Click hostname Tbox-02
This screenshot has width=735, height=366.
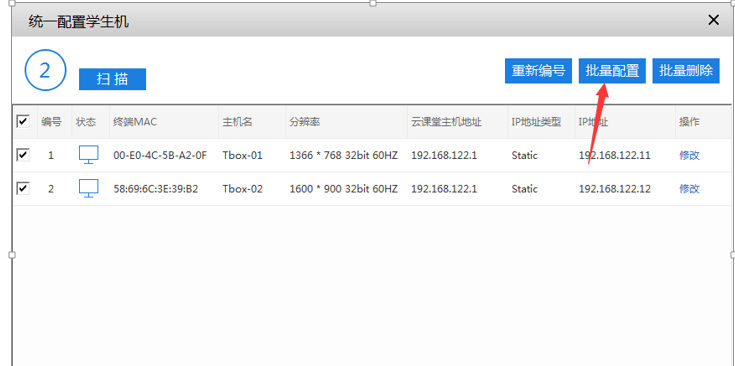pos(242,189)
